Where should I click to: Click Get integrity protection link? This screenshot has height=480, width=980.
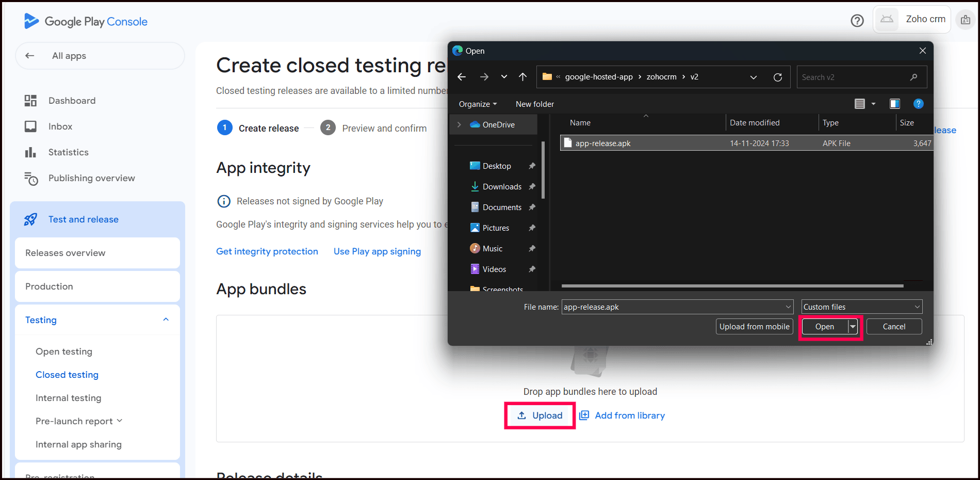[267, 251]
